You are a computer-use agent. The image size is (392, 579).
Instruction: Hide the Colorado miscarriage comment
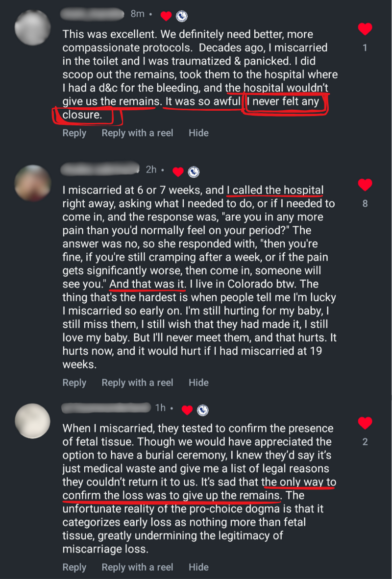click(x=198, y=383)
